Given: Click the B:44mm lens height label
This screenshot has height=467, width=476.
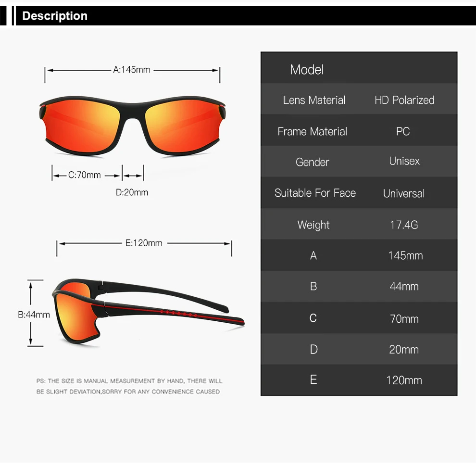Looking at the screenshot, I should pyautogui.click(x=34, y=315).
